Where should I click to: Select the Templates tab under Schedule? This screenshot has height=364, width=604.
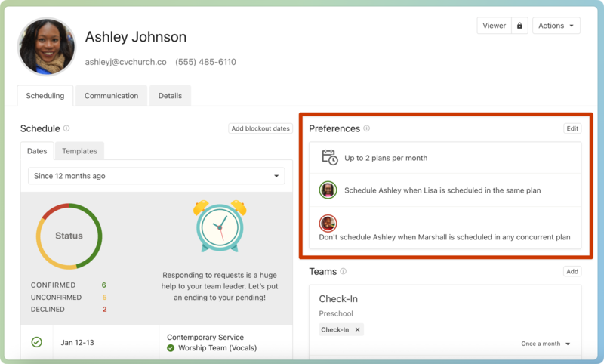[79, 151]
